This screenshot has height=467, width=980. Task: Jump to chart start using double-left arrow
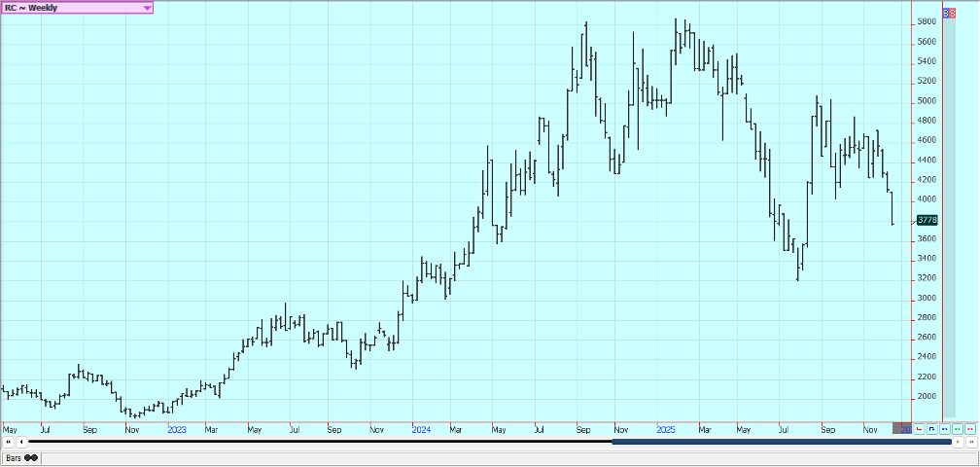pyautogui.click(x=8, y=442)
